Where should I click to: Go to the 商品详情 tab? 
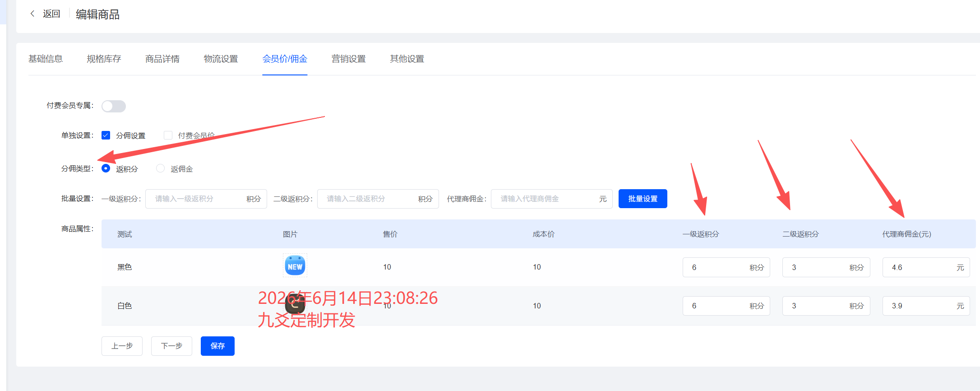point(162,59)
